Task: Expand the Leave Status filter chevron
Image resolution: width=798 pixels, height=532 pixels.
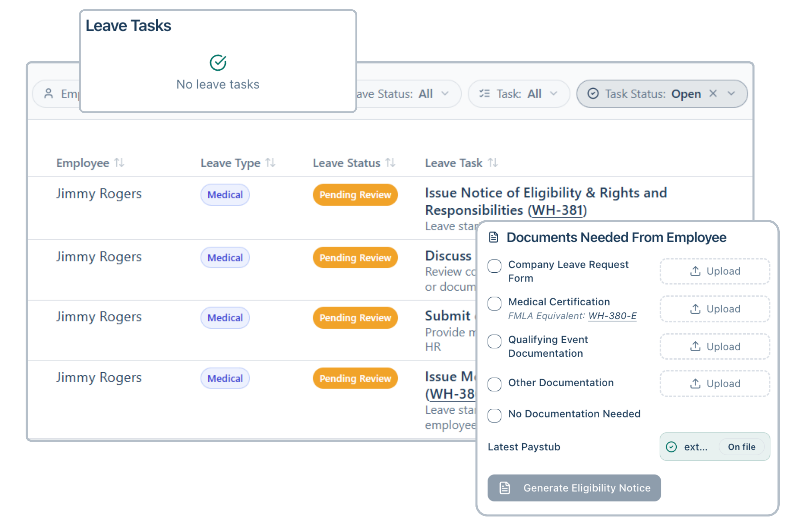Action: point(445,93)
